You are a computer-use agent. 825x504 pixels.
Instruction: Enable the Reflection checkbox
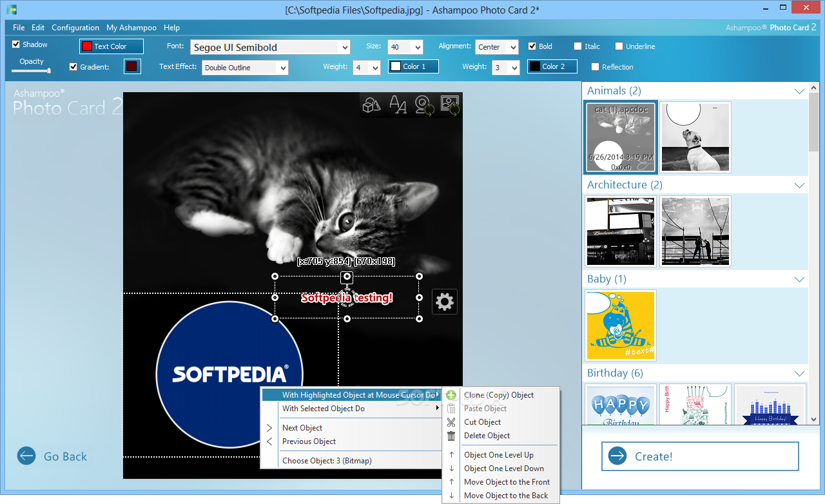click(596, 67)
